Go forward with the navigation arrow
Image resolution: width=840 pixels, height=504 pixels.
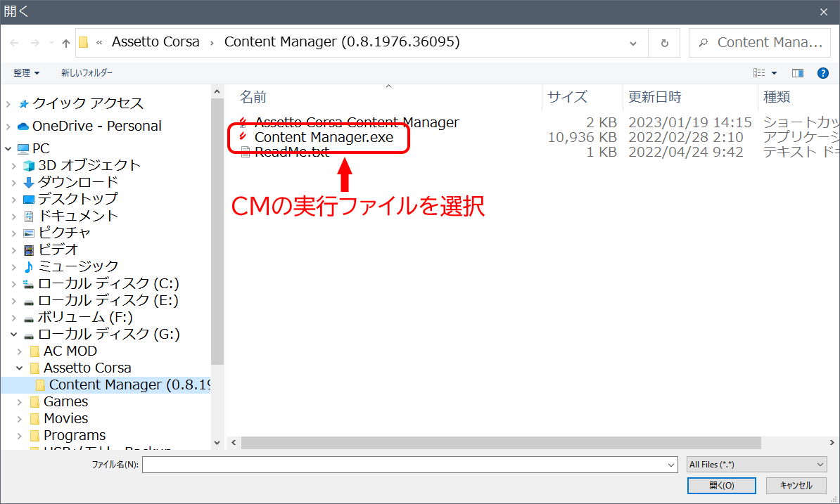pos(34,43)
